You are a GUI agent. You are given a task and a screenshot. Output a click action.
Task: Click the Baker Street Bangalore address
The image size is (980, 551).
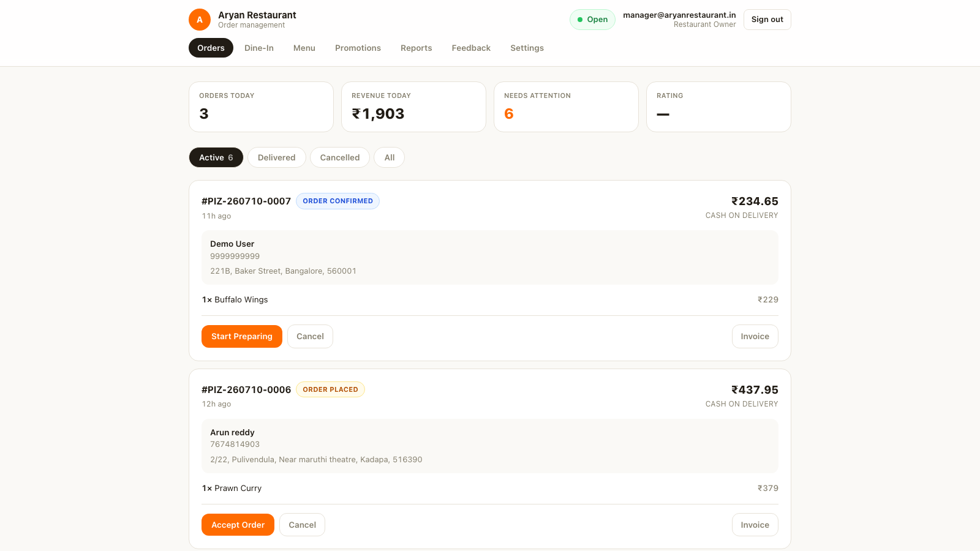[283, 271]
